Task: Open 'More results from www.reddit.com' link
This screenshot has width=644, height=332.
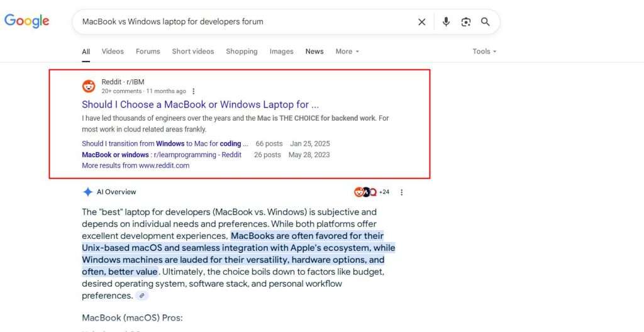Action: (x=136, y=165)
